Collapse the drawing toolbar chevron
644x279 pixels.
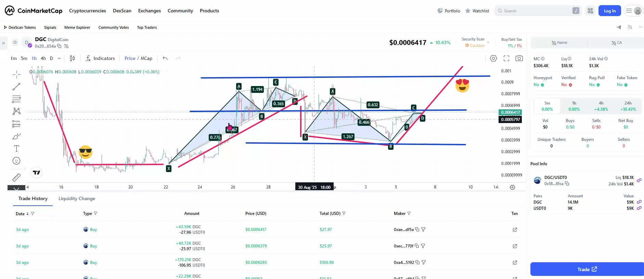click(16, 188)
